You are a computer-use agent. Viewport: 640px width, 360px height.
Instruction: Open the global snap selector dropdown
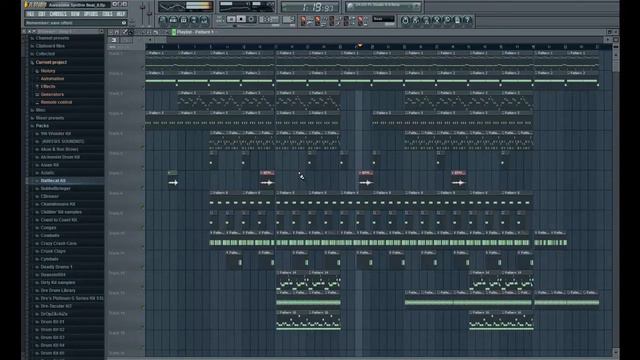point(383,19)
